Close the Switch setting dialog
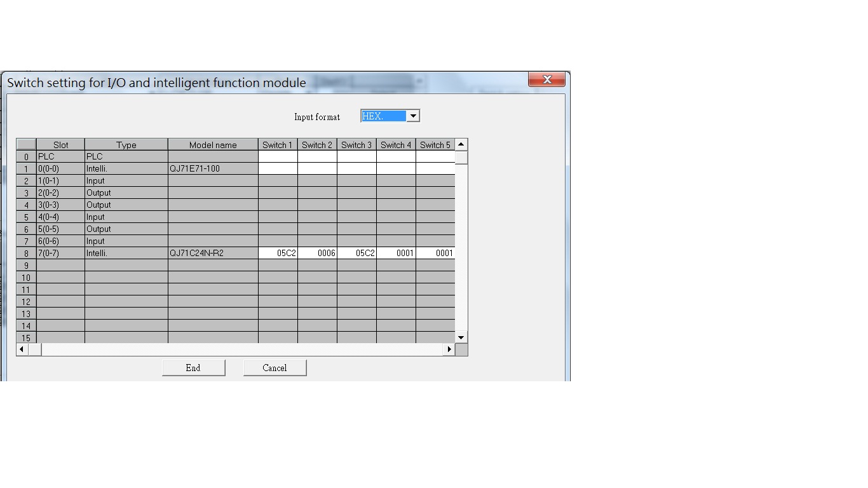Image resolution: width=868 pixels, height=488 pixels. click(x=546, y=79)
